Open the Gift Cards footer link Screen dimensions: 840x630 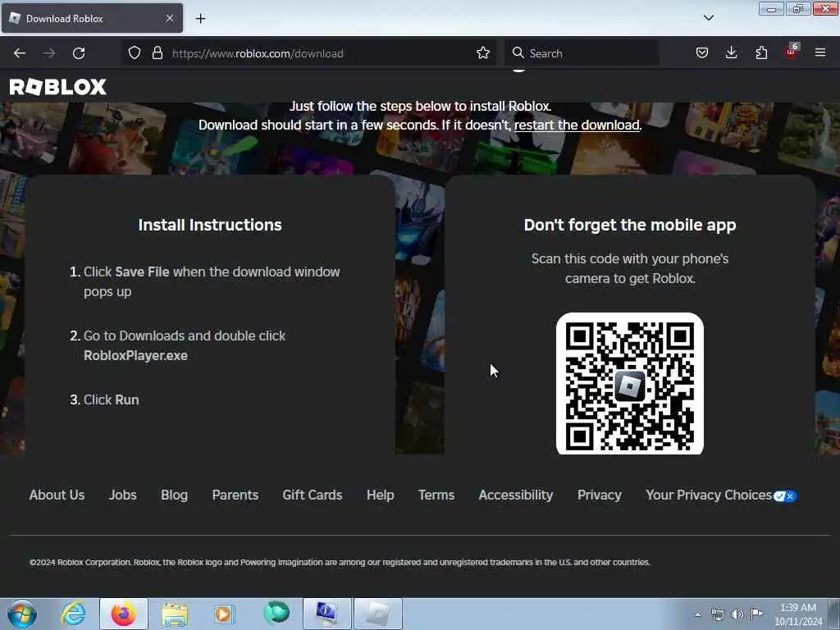313,495
